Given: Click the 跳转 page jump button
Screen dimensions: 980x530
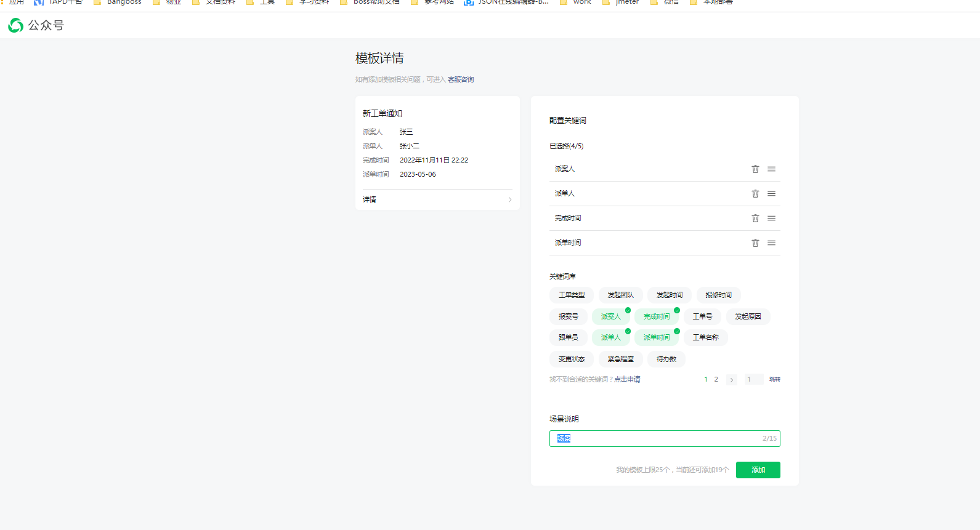Looking at the screenshot, I should pos(774,379).
